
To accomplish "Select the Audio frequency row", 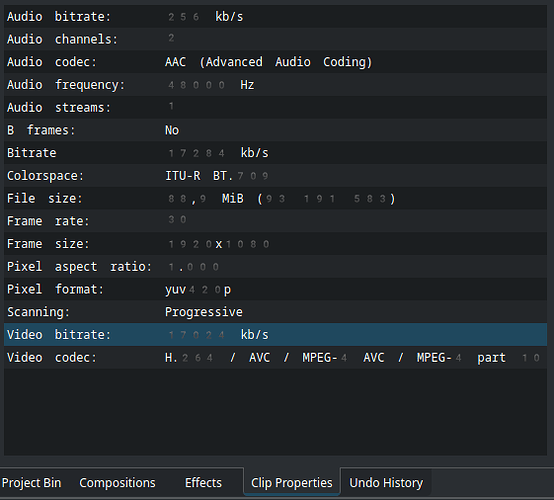I will (x=276, y=84).
